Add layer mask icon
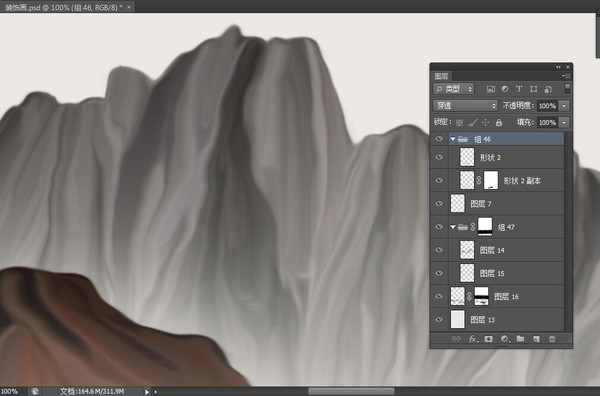Viewport: 600px width, 396px height. (489, 339)
